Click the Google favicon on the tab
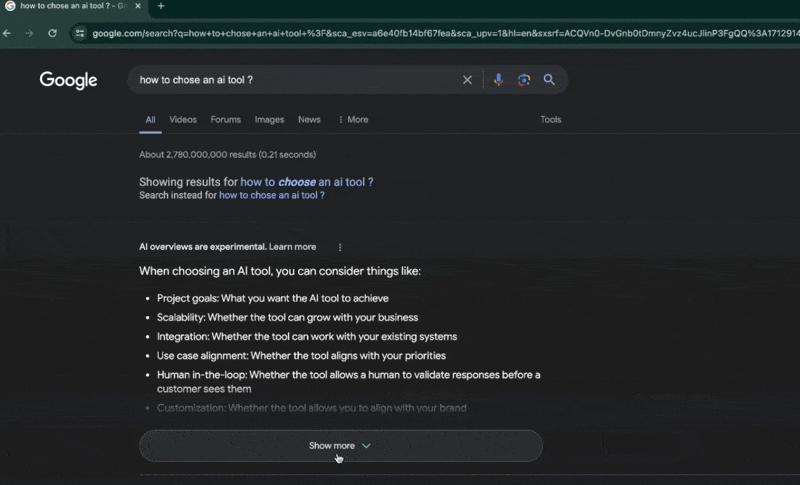The width and height of the screenshot is (800, 485). click(10, 6)
